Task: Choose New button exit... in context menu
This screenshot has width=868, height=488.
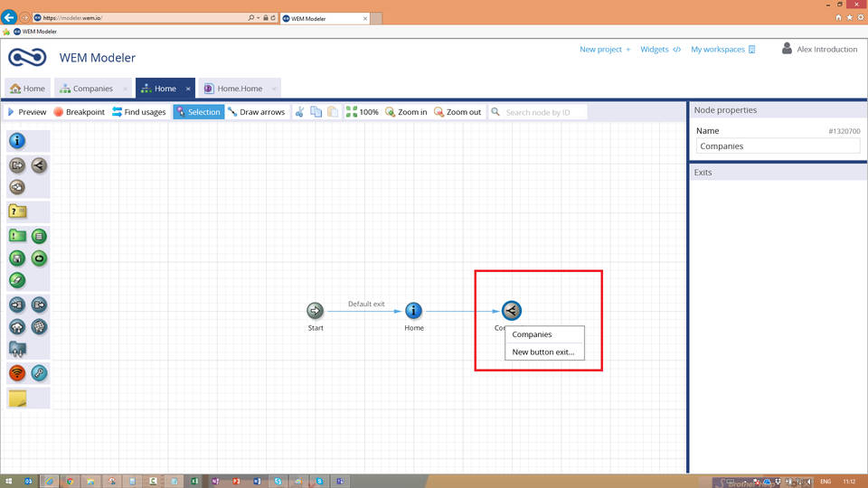Action: (x=544, y=352)
